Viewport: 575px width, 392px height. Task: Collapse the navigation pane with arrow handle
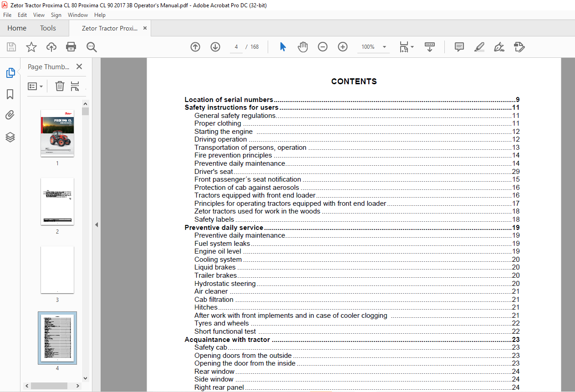coord(97,224)
